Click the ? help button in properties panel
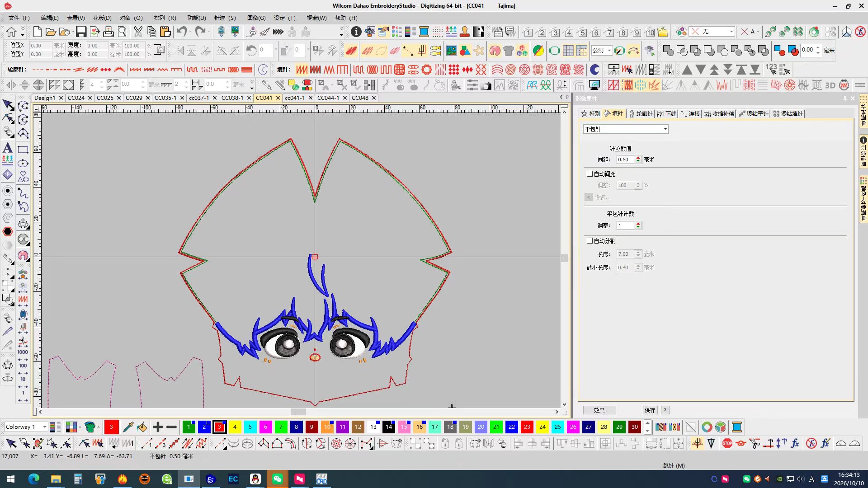868x488 pixels. (665, 410)
